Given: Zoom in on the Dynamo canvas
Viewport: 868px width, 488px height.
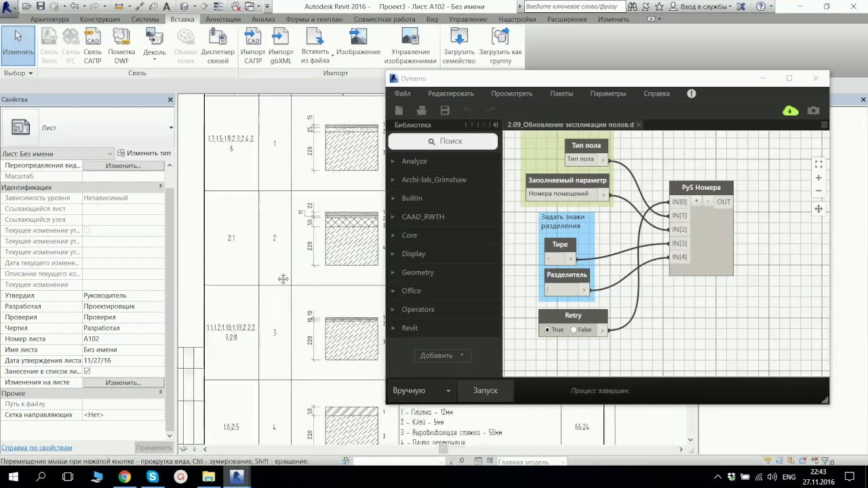Looking at the screenshot, I should (x=818, y=178).
